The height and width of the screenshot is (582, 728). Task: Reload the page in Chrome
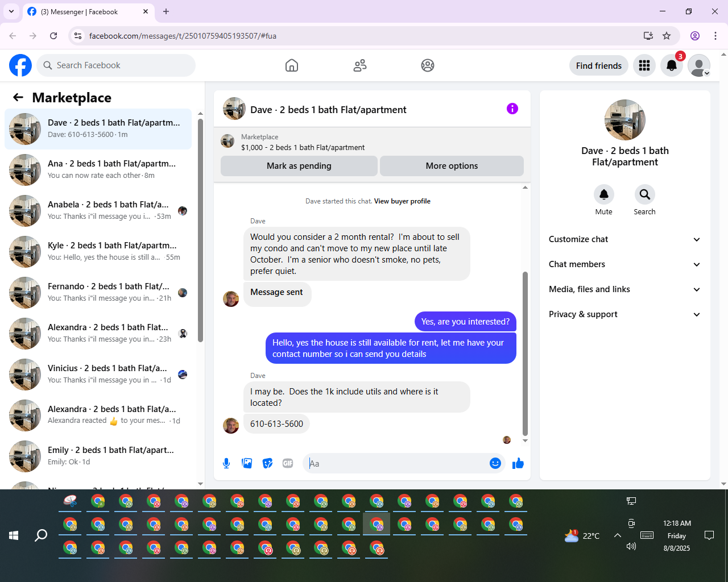pyautogui.click(x=53, y=36)
